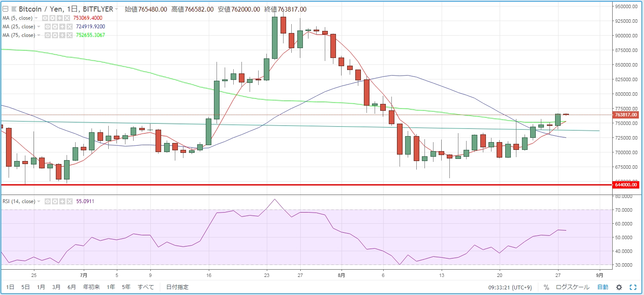This screenshot has width=644, height=295.
Task: Select the 1年 time range
Action: [x=111, y=287]
